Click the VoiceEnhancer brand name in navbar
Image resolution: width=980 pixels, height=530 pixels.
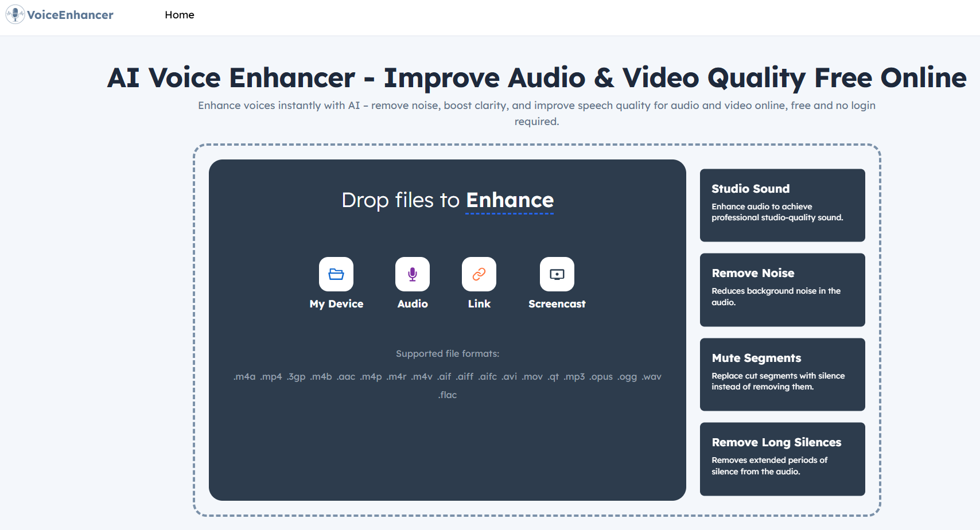click(70, 15)
